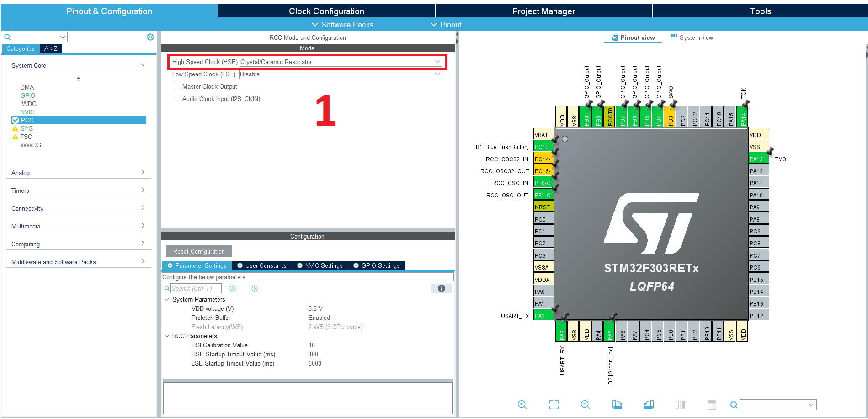Enable the Audio Clock Input (I2S_CKIN) checkbox

click(177, 99)
